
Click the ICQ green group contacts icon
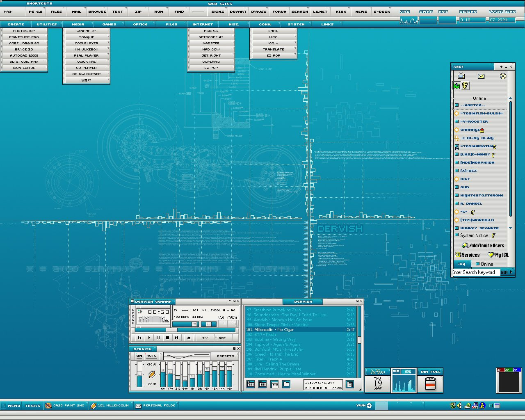point(457,86)
